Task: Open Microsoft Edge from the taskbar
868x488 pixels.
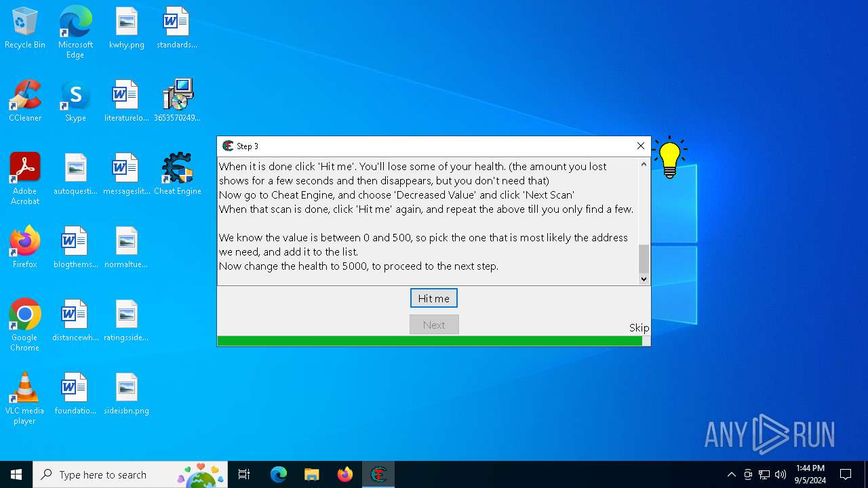Action: point(279,474)
